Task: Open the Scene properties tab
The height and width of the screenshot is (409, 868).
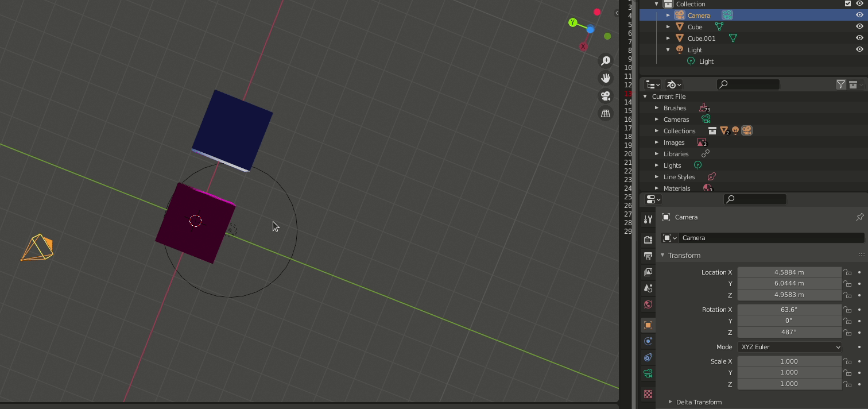Action: [x=648, y=288]
